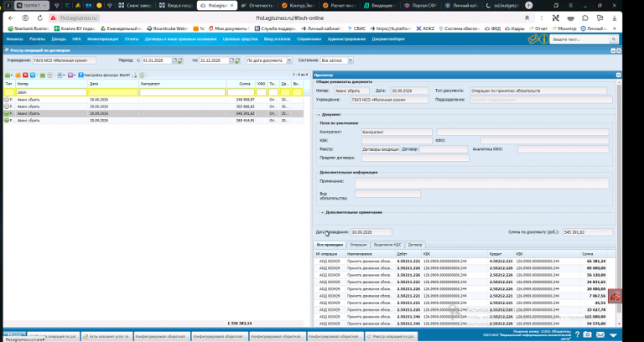Expand the 'Дополнительное примечание' section

322,212
